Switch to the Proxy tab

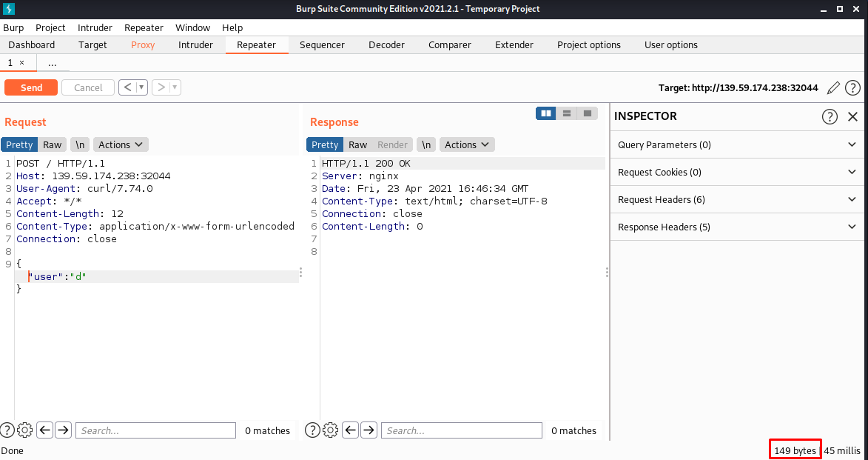[x=143, y=45]
